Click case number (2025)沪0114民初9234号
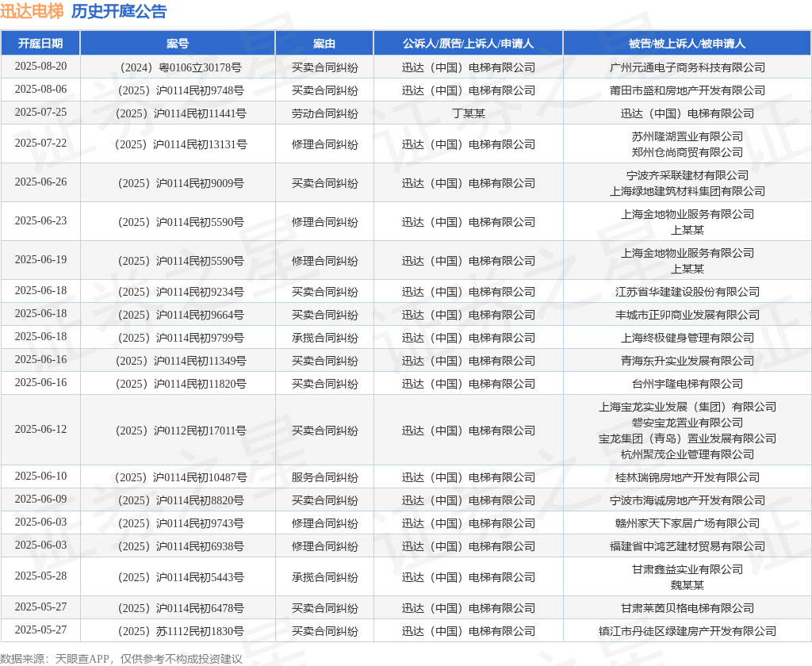The height and width of the screenshot is (666, 812). pos(178,292)
